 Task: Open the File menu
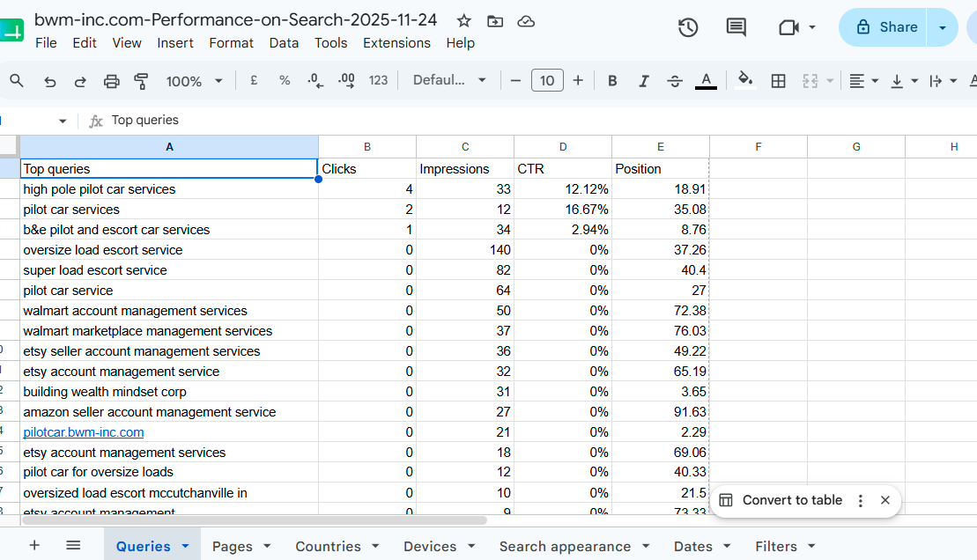click(46, 43)
